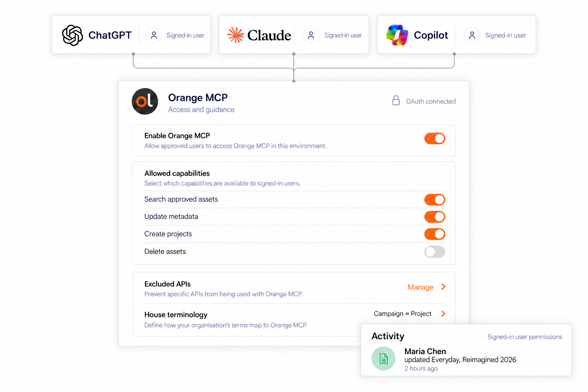
Task: Click the green document icon in Activity
Action: pos(384,359)
